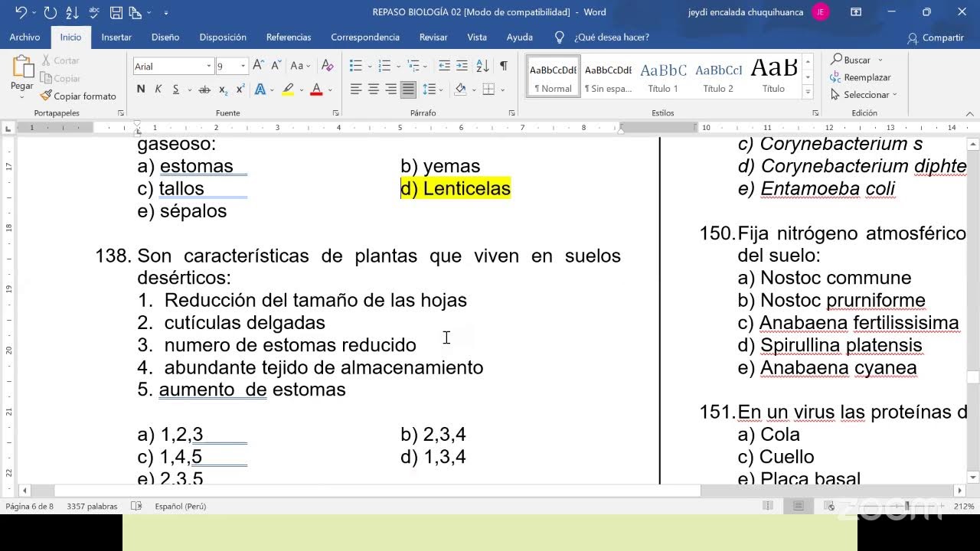Switch to the Referencias tab

(x=289, y=37)
